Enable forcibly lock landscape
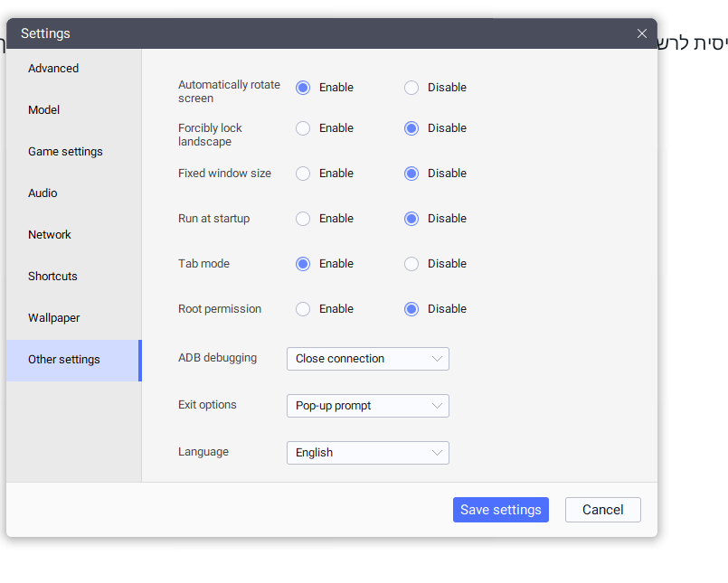The image size is (728, 583). point(303,128)
